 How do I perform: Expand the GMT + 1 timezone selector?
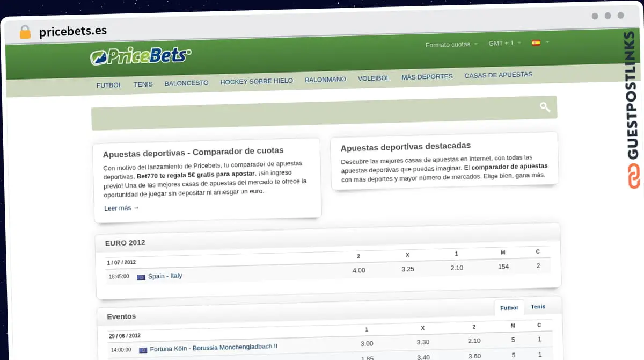[x=504, y=43]
